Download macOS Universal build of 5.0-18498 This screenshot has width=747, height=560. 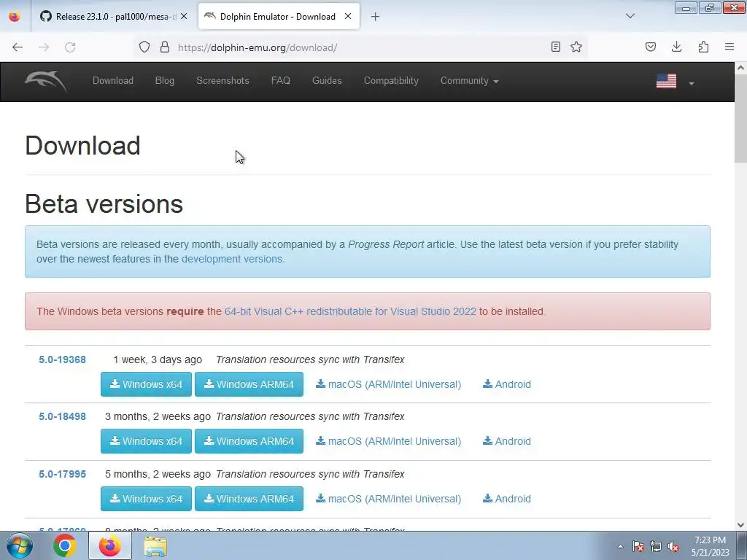pyautogui.click(x=388, y=441)
